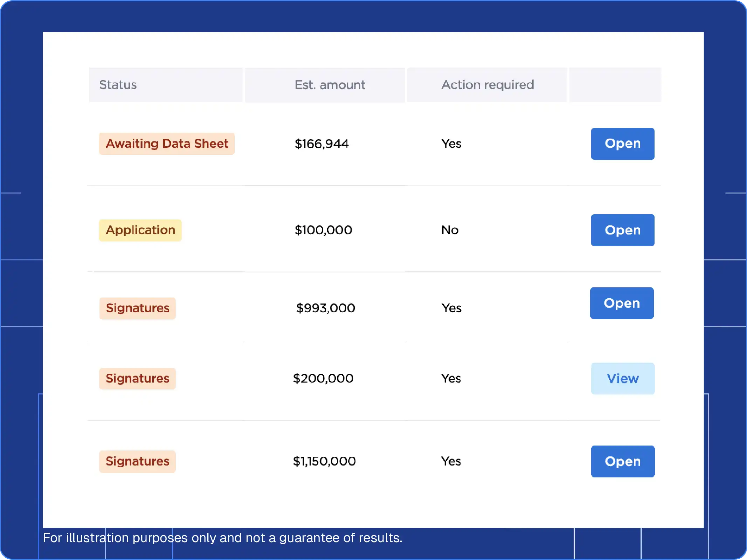Open the $100,000 Application record
Viewport: 747px width, 560px height.
[x=622, y=230]
